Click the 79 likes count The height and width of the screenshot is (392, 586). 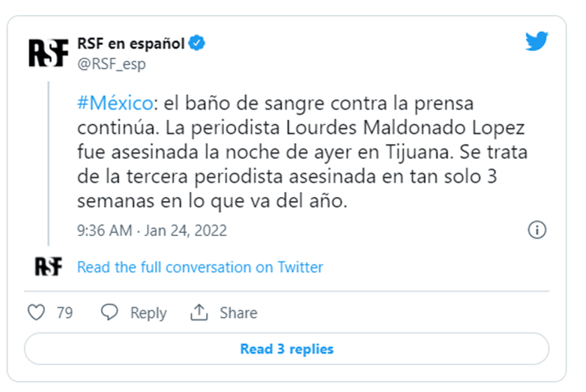click(x=64, y=313)
